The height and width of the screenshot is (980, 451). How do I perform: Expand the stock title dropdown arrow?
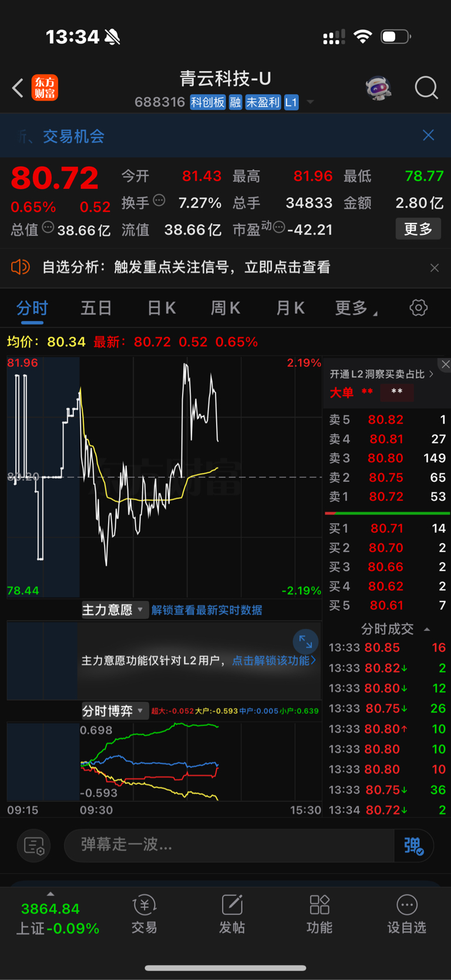310,102
